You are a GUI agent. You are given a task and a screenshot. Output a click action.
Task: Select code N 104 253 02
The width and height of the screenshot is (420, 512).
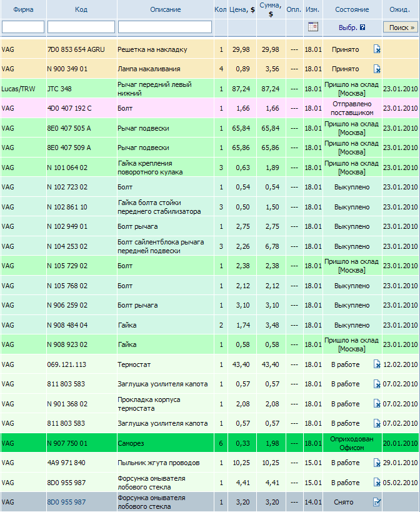(67, 246)
